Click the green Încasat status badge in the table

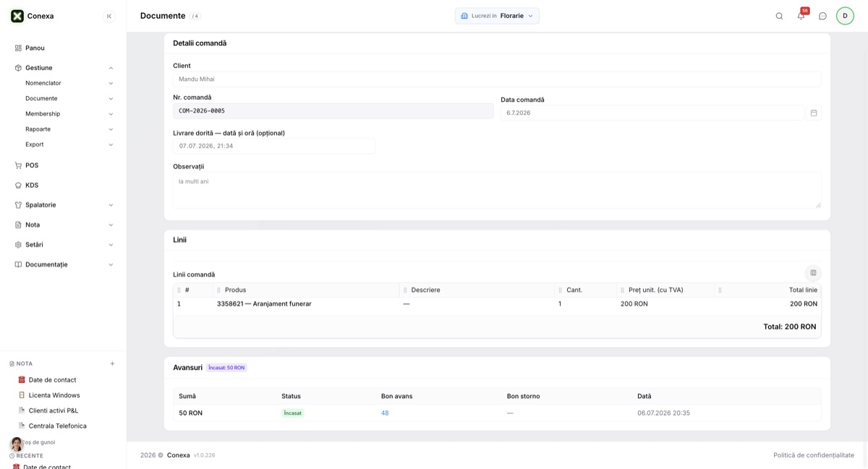coord(293,413)
